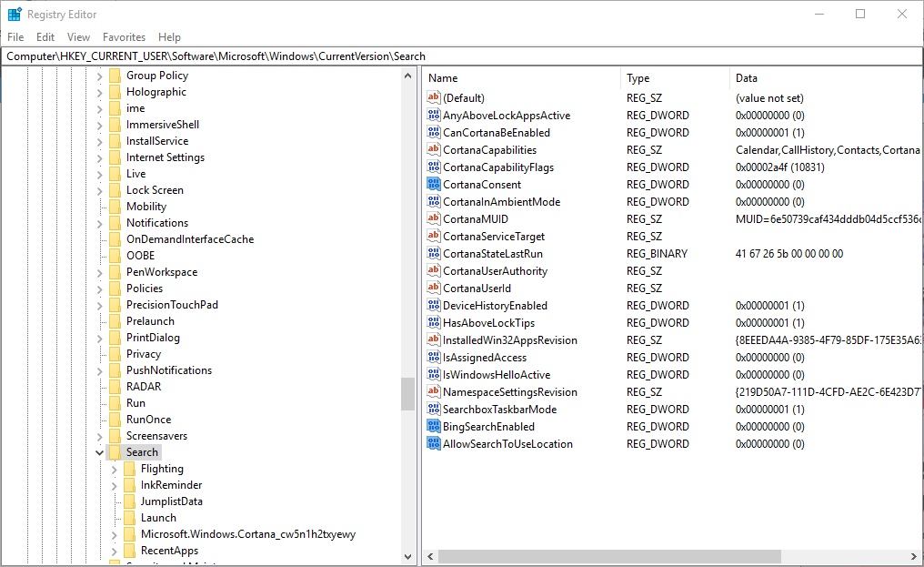
Task: Click the DWORD icon beside CortanaCapabilityFlags
Action: pyautogui.click(x=434, y=167)
